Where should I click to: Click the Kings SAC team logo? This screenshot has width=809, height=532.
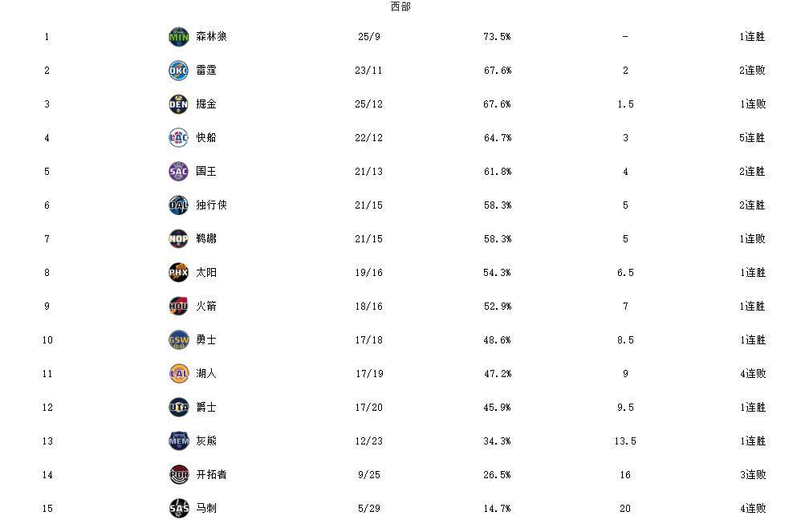[x=178, y=172]
